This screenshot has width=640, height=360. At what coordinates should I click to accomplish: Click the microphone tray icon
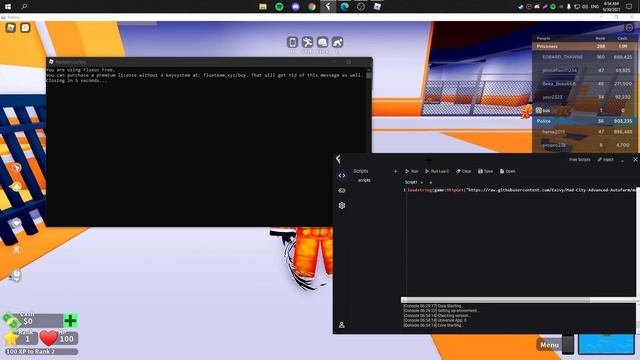(x=569, y=7)
